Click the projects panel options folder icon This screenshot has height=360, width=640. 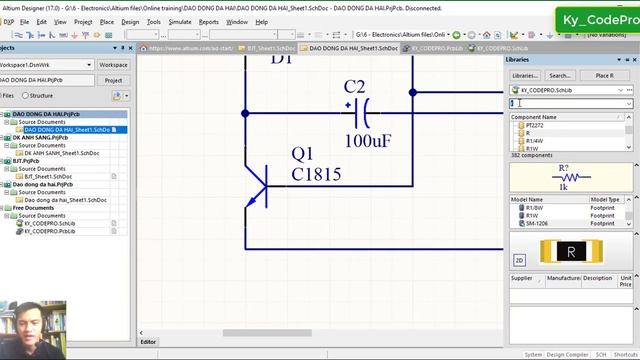point(117,96)
